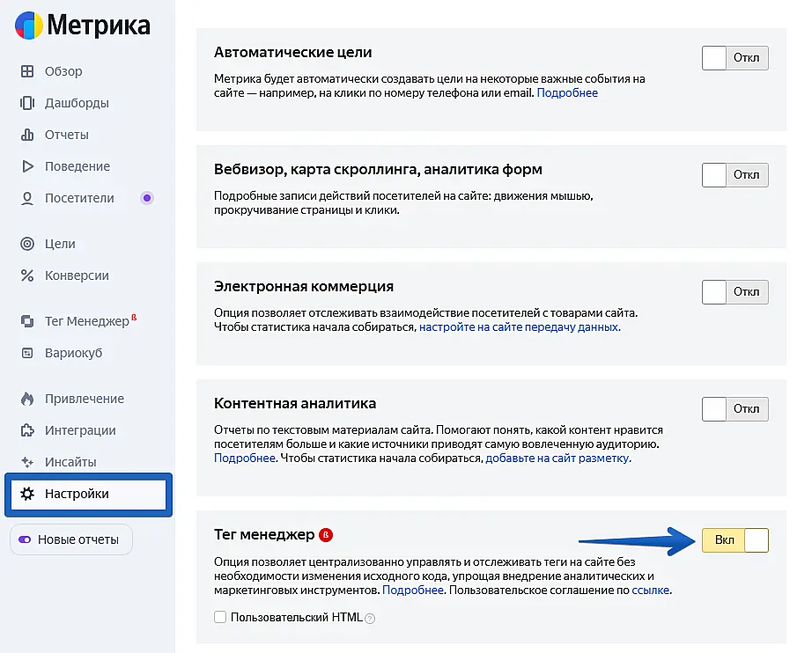Click the Поведение play icon
Viewport: 812px width, 653px height.
[x=27, y=166]
